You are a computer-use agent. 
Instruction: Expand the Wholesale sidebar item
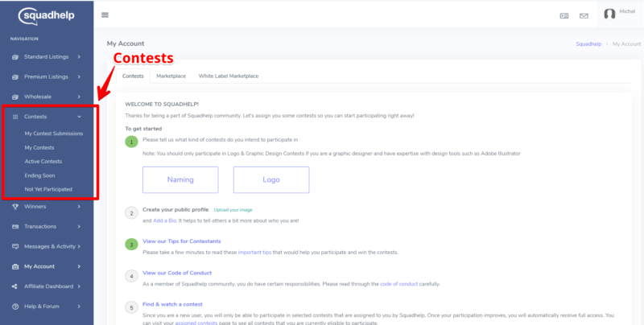pyautogui.click(x=47, y=97)
